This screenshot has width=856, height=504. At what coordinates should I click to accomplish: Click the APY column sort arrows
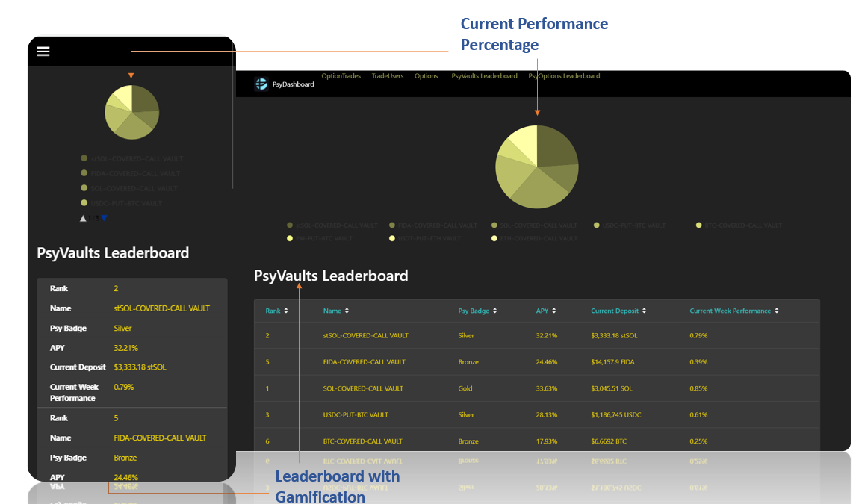(x=553, y=311)
